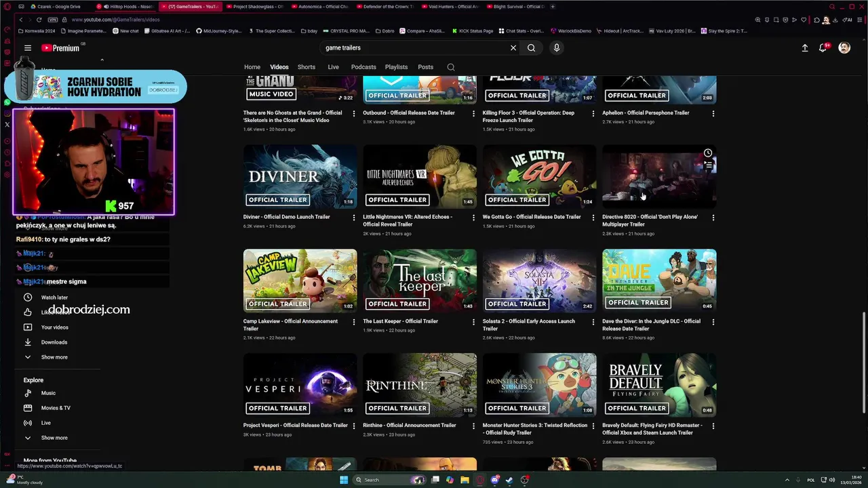The height and width of the screenshot is (488, 868).
Task: Open options for Dave the Diver trailer
Action: [x=713, y=322]
